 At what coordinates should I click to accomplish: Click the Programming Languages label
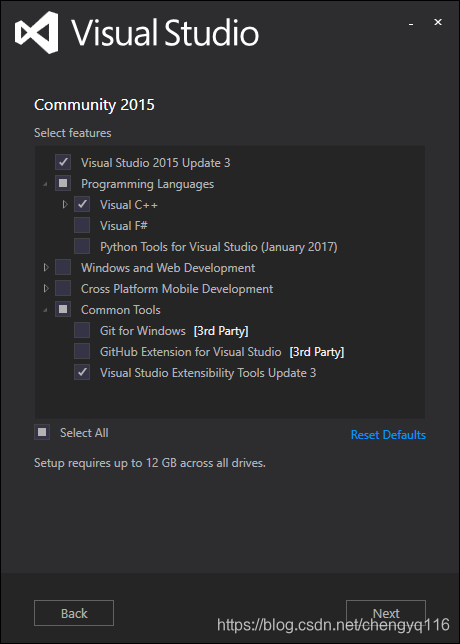tap(147, 184)
